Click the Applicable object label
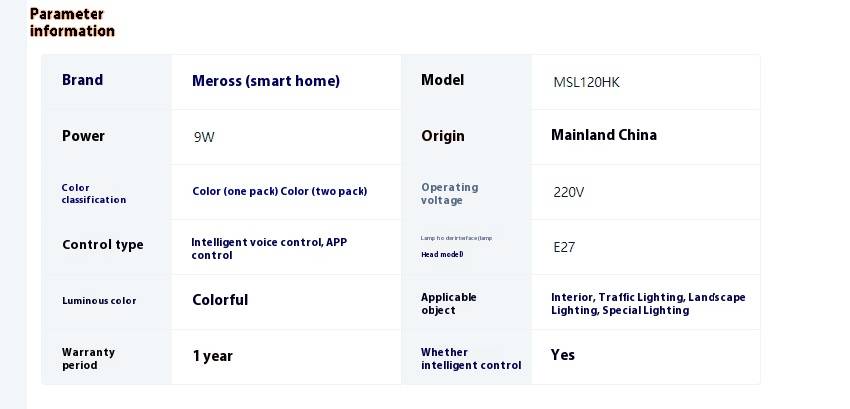 pyautogui.click(x=449, y=304)
